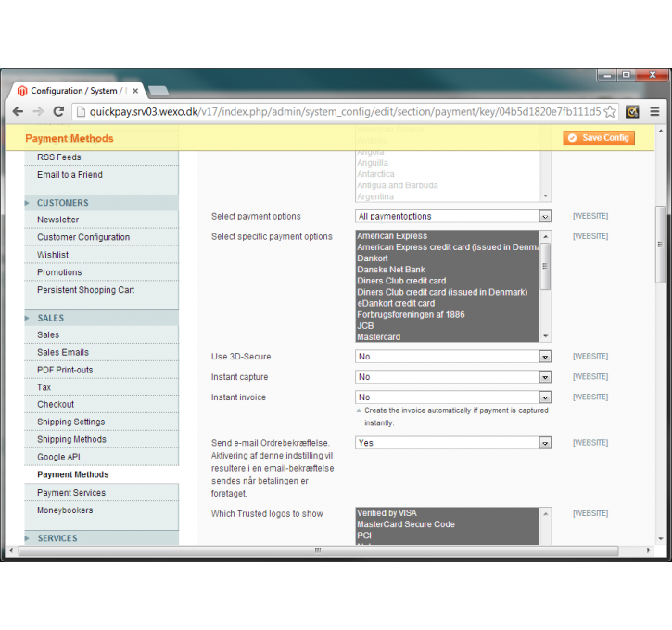Select Forbrugsforeningen af 1886 option
This screenshot has width=672, height=630.
[x=448, y=314]
